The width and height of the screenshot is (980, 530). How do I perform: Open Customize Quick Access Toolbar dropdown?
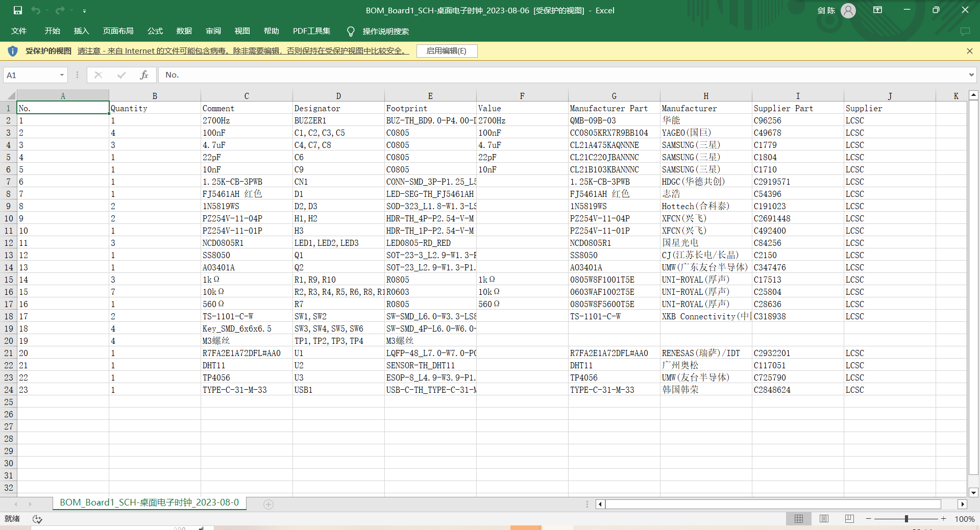[84, 11]
